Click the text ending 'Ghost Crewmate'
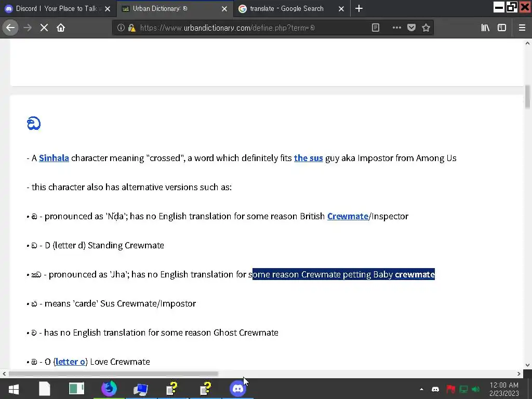 coord(161,333)
